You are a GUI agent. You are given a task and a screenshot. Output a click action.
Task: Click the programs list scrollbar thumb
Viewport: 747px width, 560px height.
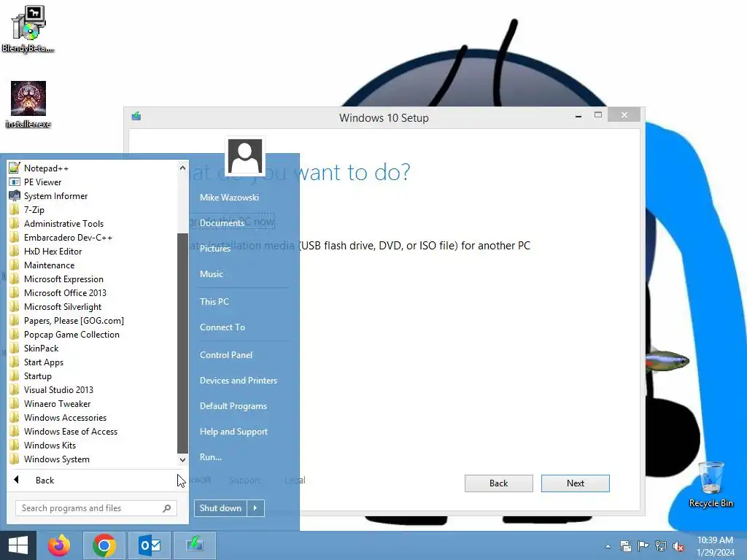click(182, 343)
